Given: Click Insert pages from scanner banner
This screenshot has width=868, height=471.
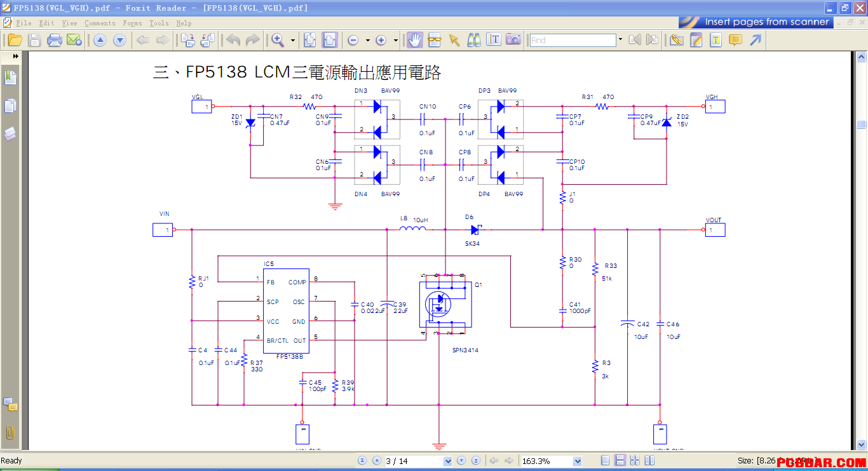Looking at the screenshot, I should (755, 22).
